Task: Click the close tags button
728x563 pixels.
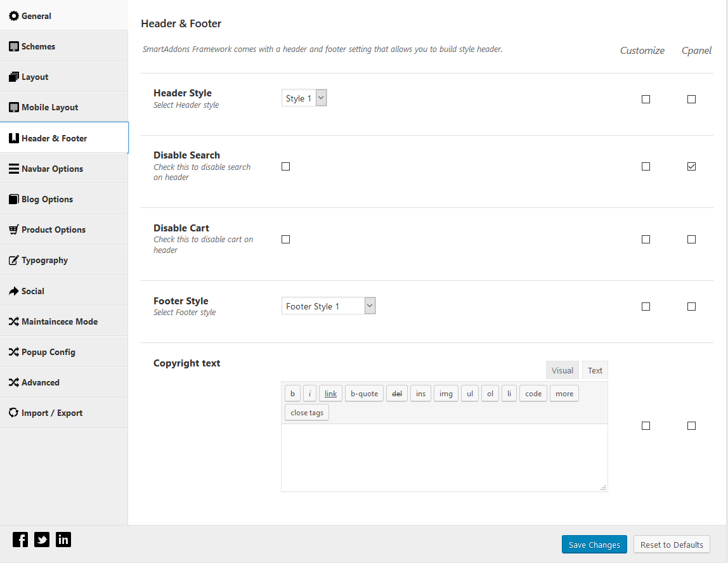Action: click(307, 413)
